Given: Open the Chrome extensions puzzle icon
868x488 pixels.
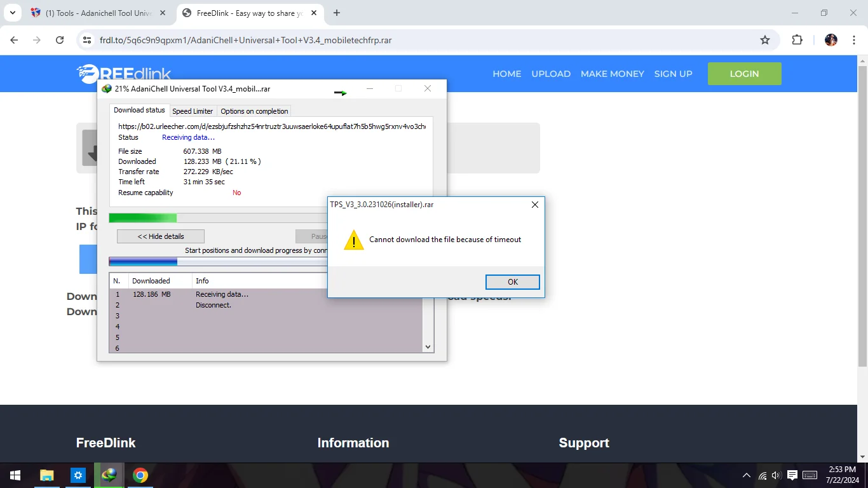Looking at the screenshot, I should coord(797,40).
